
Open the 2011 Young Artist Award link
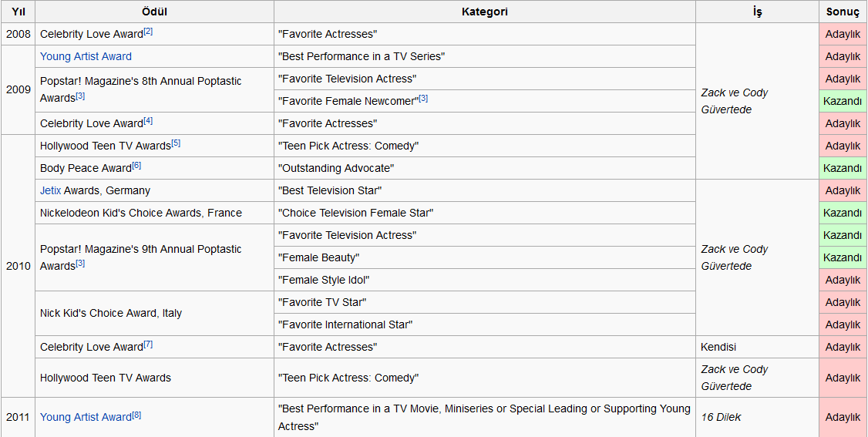coord(86,417)
